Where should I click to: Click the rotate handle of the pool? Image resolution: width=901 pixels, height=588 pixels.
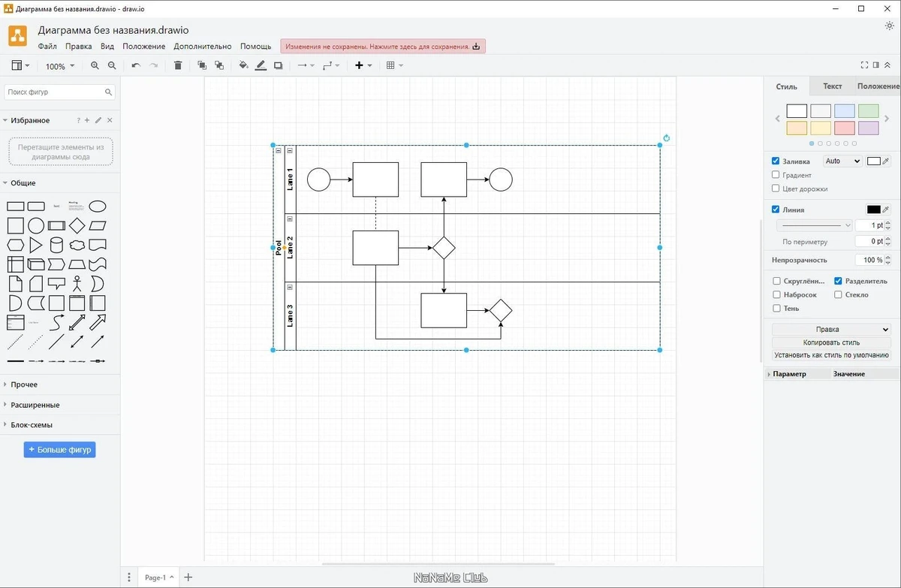666,138
